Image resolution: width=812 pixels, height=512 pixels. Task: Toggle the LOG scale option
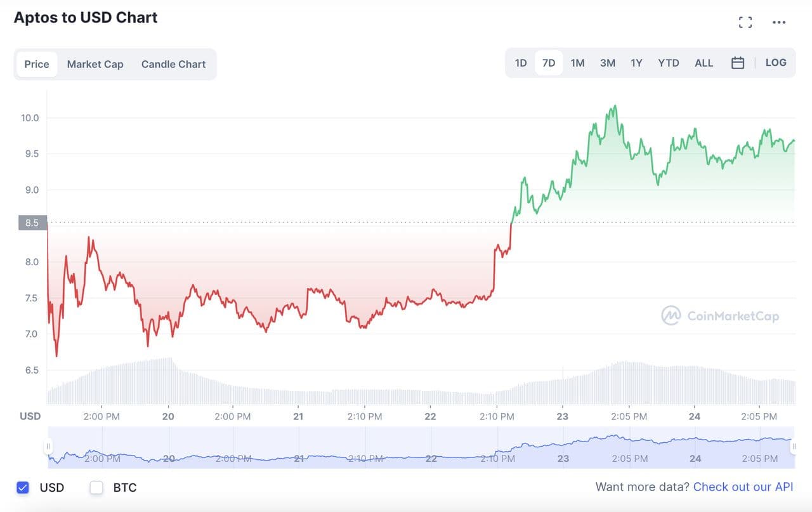click(x=776, y=63)
